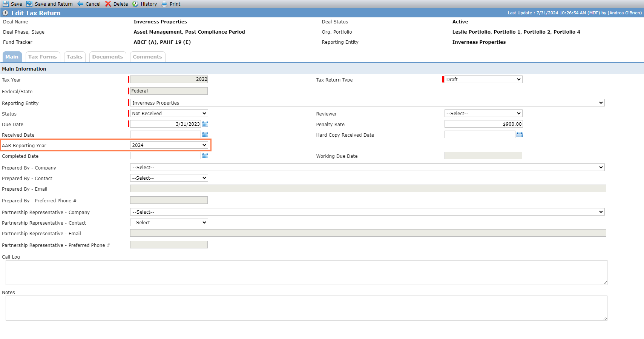Expand the AAR Reporting Year dropdown
The width and height of the screenshot is (644, 339).
coord(169,145)
